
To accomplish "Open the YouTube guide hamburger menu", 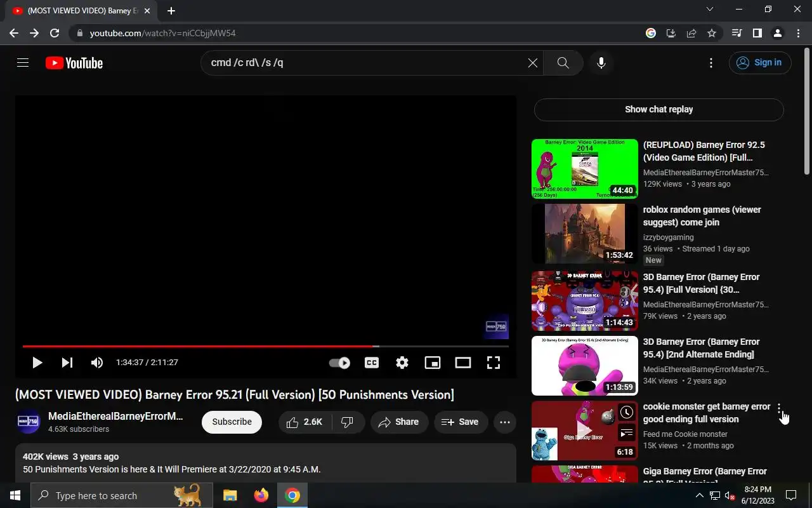I will [x=23, y=63].
